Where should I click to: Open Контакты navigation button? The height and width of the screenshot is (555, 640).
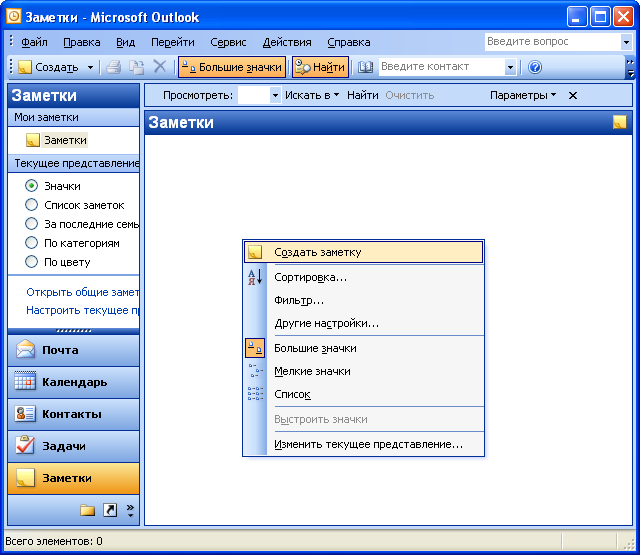(73, 414)
